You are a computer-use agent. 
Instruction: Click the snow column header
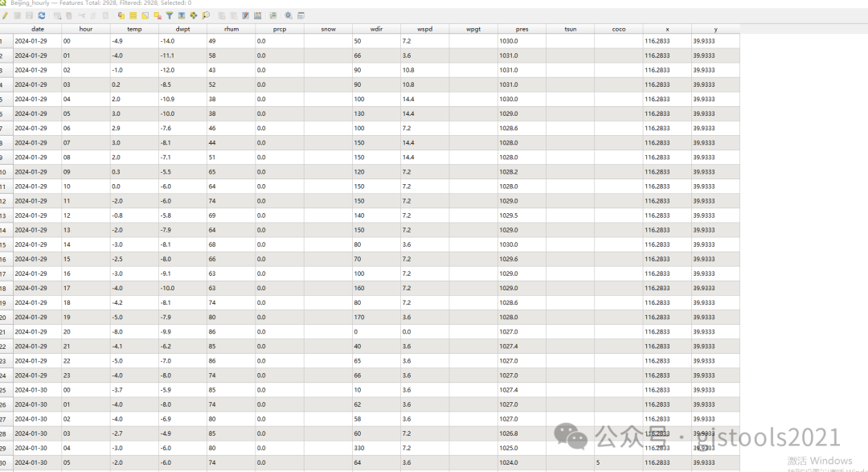click(x=328, y=29)
